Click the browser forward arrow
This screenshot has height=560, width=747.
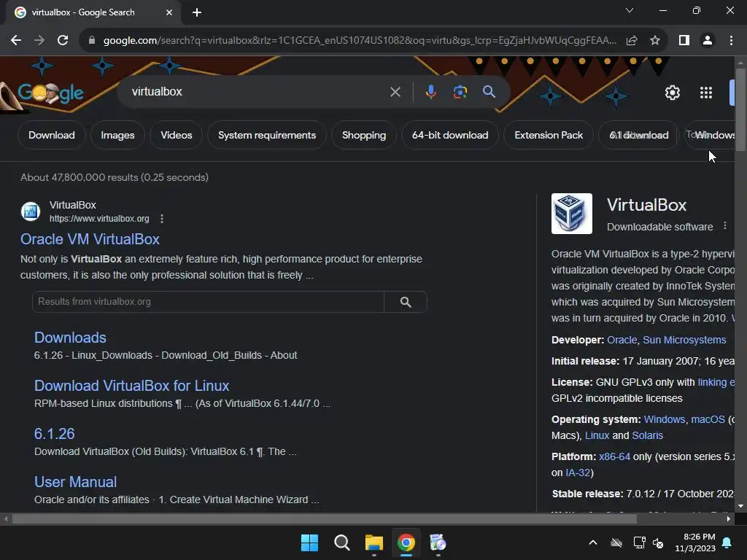point(39,41)
